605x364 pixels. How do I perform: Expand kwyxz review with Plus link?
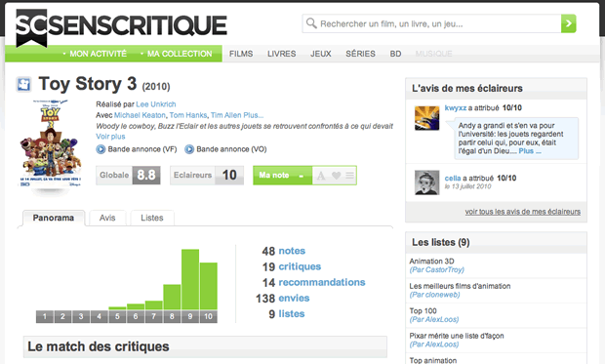coord(530,151)
